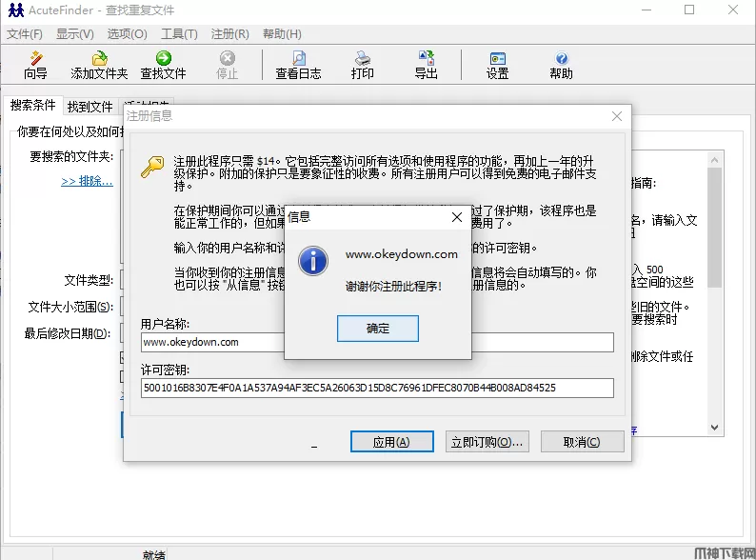This screenshot has width=756, height=560.
Task: Click the scroll up arrow in guide panel
Action: 714,160
